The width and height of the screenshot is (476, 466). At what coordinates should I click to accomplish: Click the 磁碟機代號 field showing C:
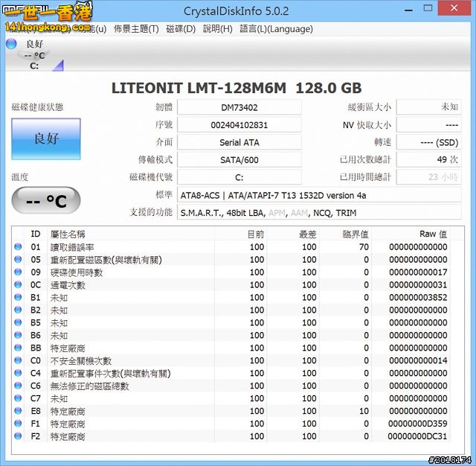click(x=239, y=177)
